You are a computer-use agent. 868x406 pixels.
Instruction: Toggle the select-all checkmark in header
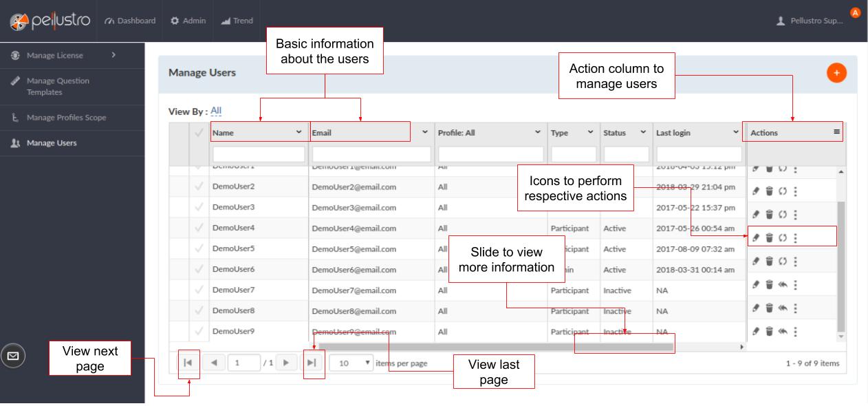pyautogui.click(x=199, y=133)
